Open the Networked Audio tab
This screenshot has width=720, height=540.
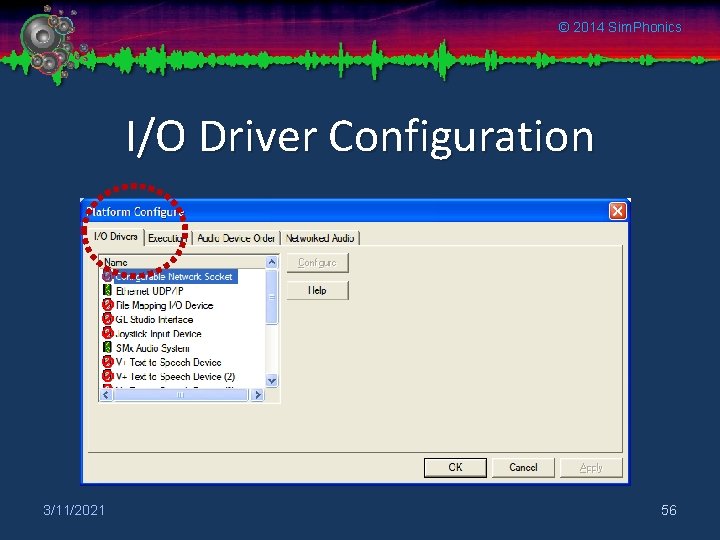pos(320,238)
